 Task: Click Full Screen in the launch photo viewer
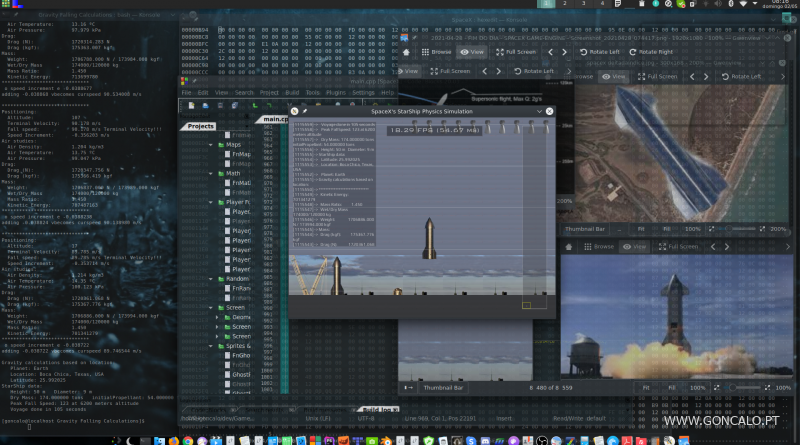[x=677, y=246]
